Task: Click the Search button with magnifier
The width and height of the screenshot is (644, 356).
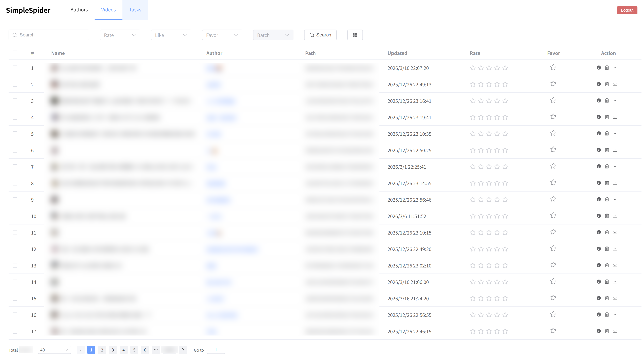Action: (x=320, y=35)
